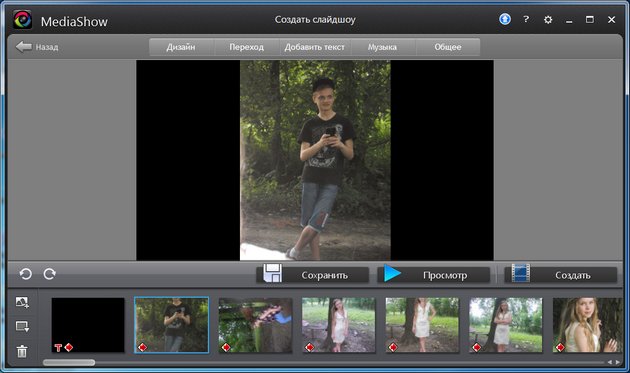Click transition diamond on girl close-up thumbnail

tap(560, 347)
